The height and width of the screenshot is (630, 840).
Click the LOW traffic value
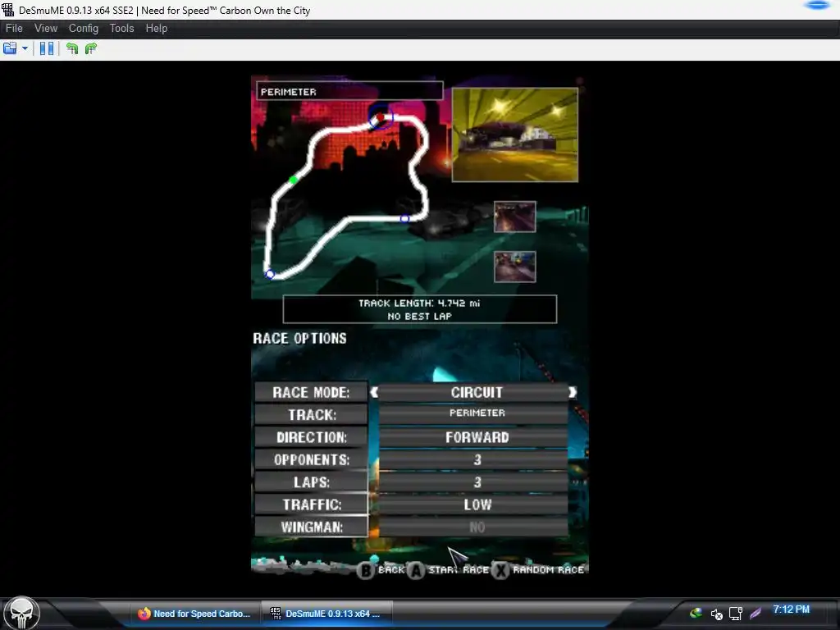(x=473, y=504)
